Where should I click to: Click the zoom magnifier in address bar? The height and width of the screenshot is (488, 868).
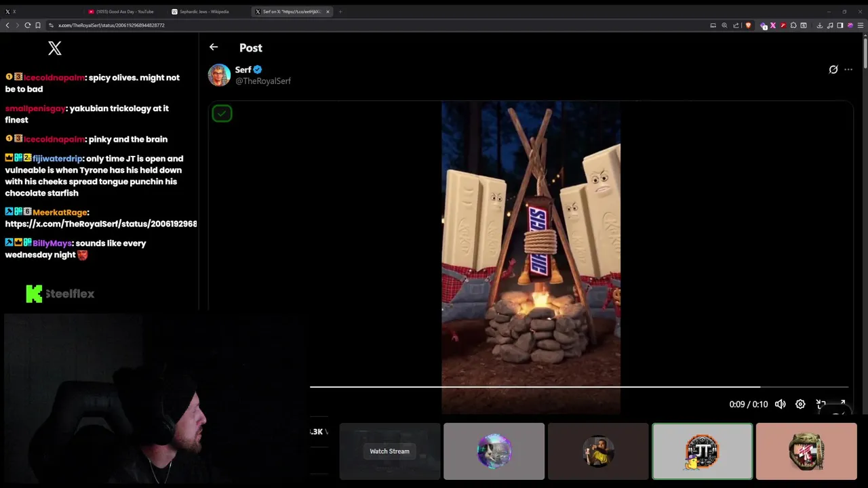click(724, 25)
